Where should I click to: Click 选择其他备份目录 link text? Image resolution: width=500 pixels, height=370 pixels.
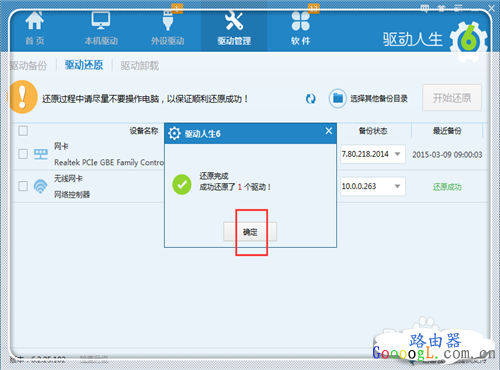(x=379, y=99)
